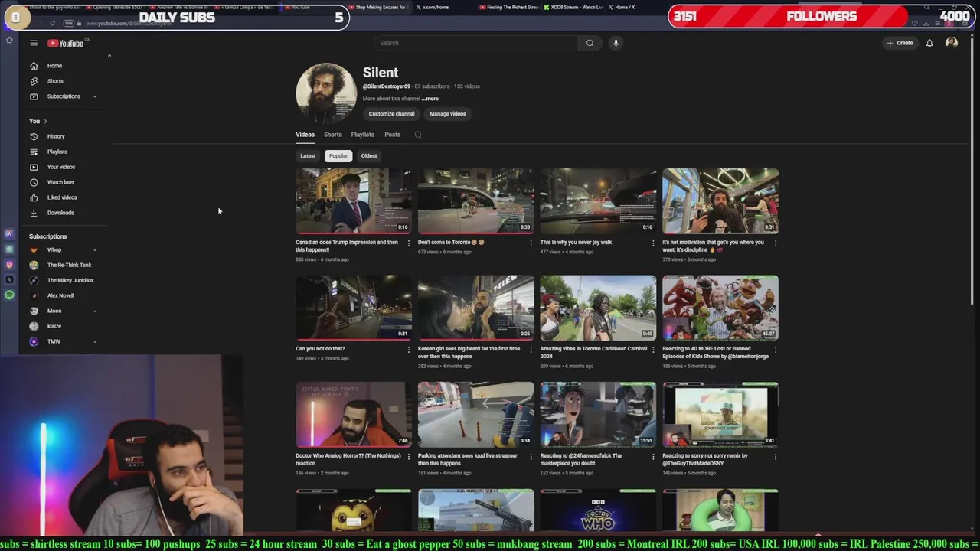
Task: Switch to the Videos tab
Action: click(x=305, y=135)
